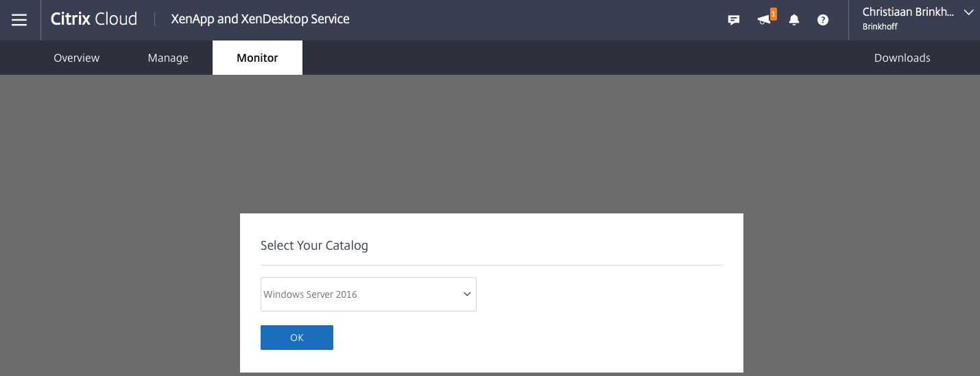Click the catalog dropdown arrow
980x376 pixels.
[x=466, y=294]
